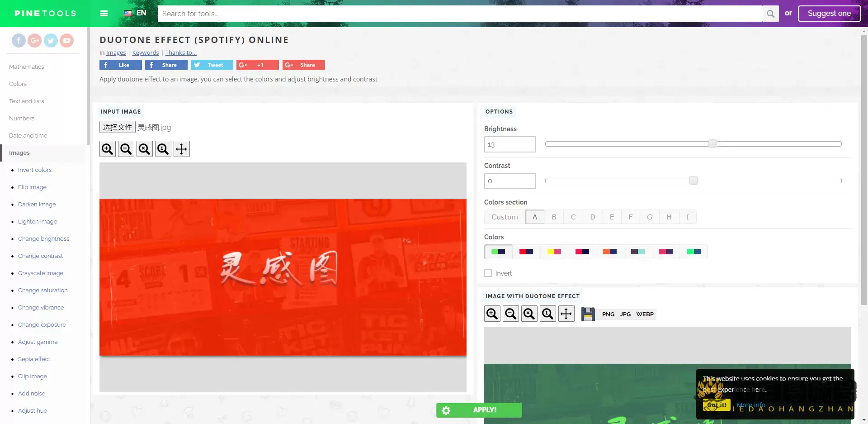Enable the Invert checkbox
Screen dimensions: 868x424
click(x=488, y=273)
